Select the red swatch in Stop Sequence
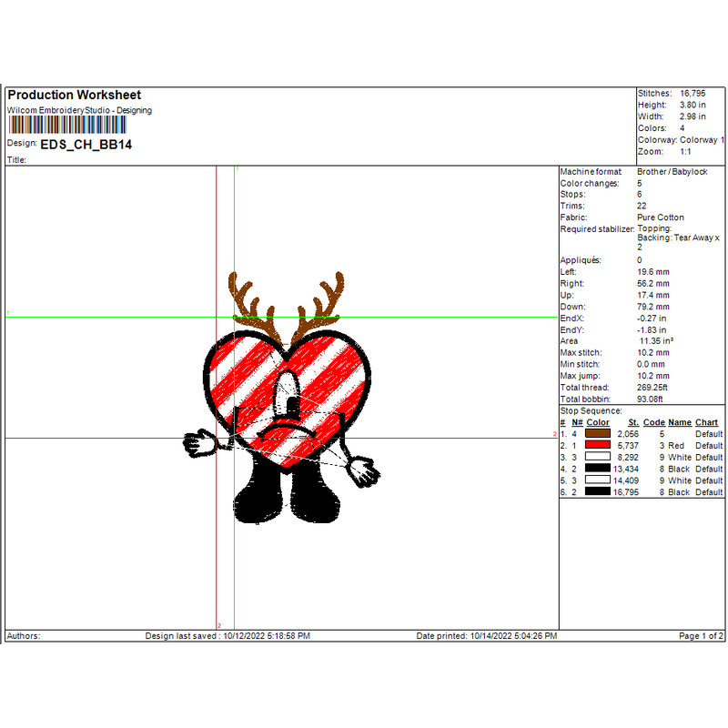Image resolution: width=728 pixels, height=728 pixels. pyautogui.click(x=597, y=446)
